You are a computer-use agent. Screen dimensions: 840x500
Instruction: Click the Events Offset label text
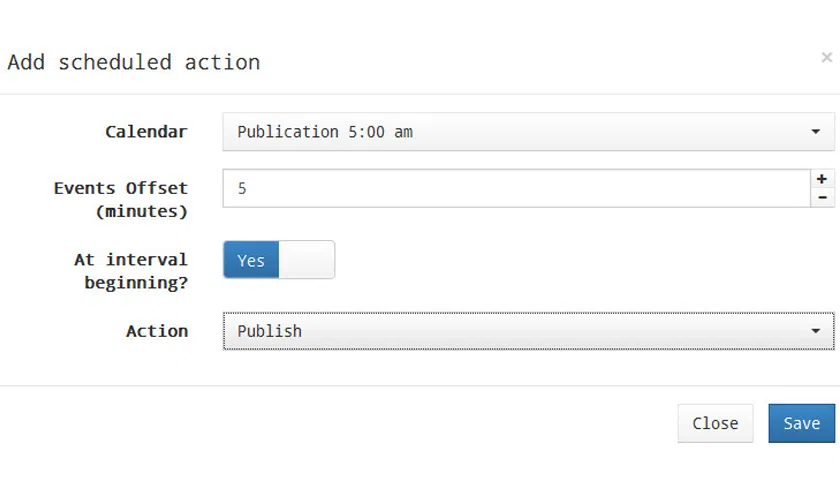click(x=121, y=188)
